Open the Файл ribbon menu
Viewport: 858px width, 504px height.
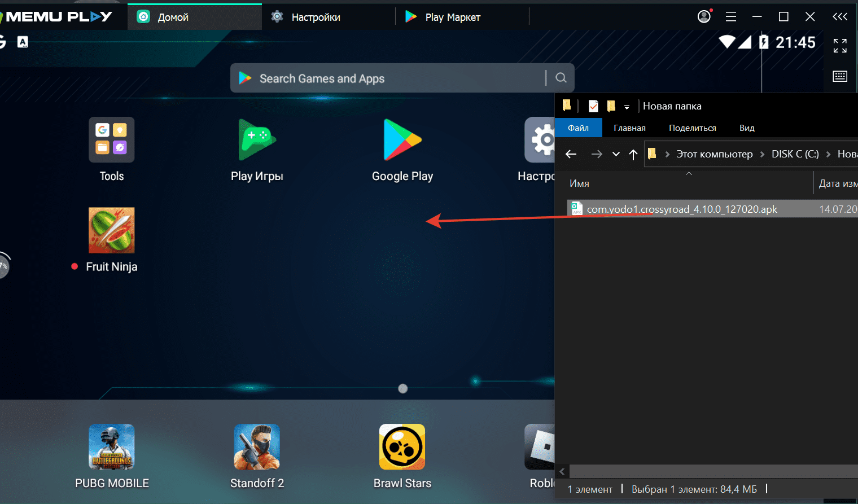(578, 128)
